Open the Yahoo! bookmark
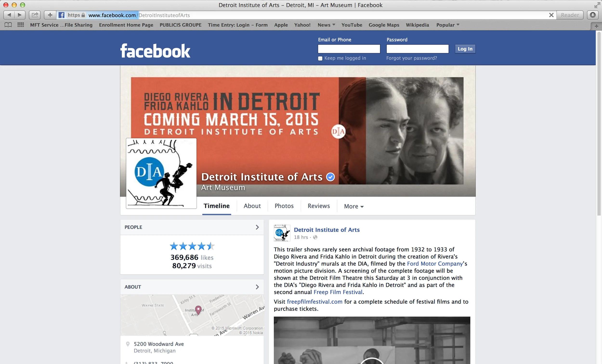This screenshot has height=364, width=602. click(302, 25)
